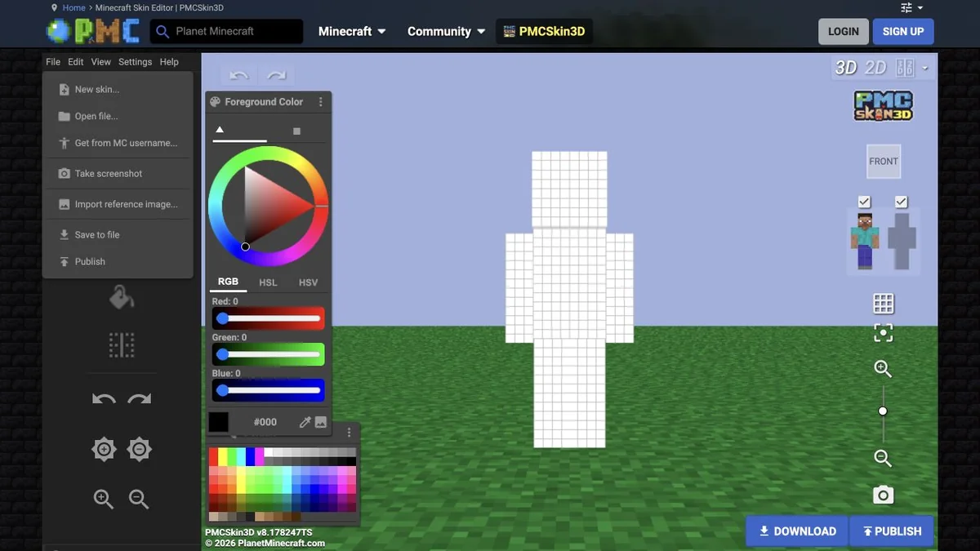This screenshot has height=551, width=980.
Task: Choose New skin... from File menu
Action: [x=118, y=90]
